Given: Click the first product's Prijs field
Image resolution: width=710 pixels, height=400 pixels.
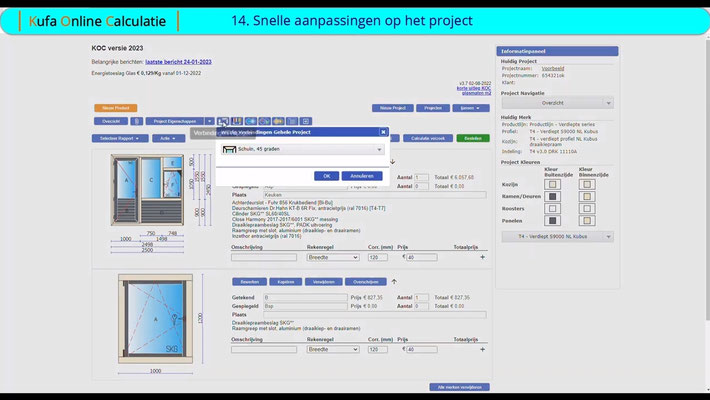Looking at the screenshot, I should (x=422, y=257).
